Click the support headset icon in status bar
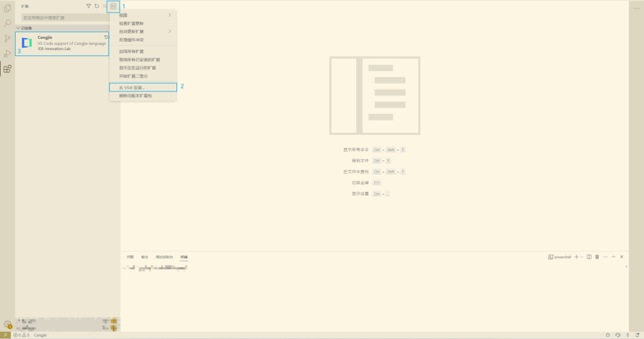The image size is (644, 339). pyautogui.click(x=617, y=335)
